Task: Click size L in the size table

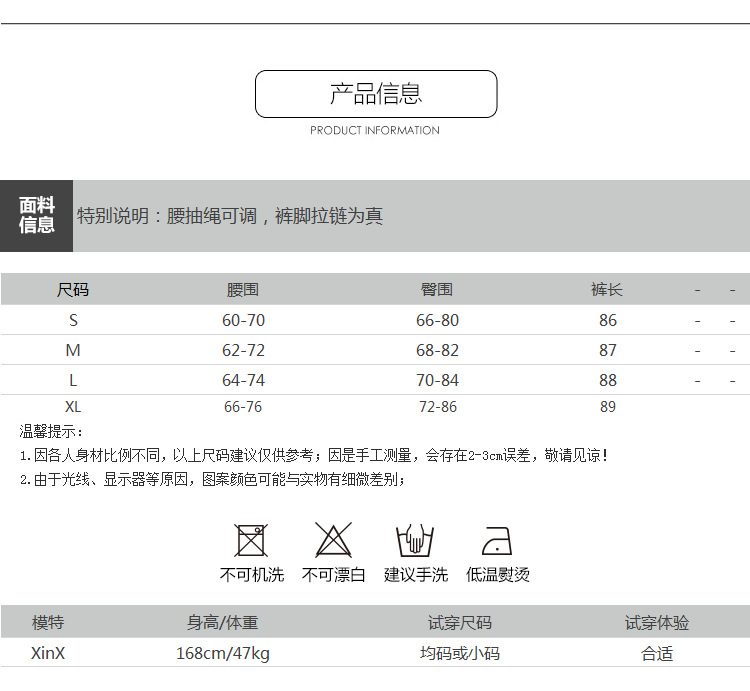Action: pos(73,380)
